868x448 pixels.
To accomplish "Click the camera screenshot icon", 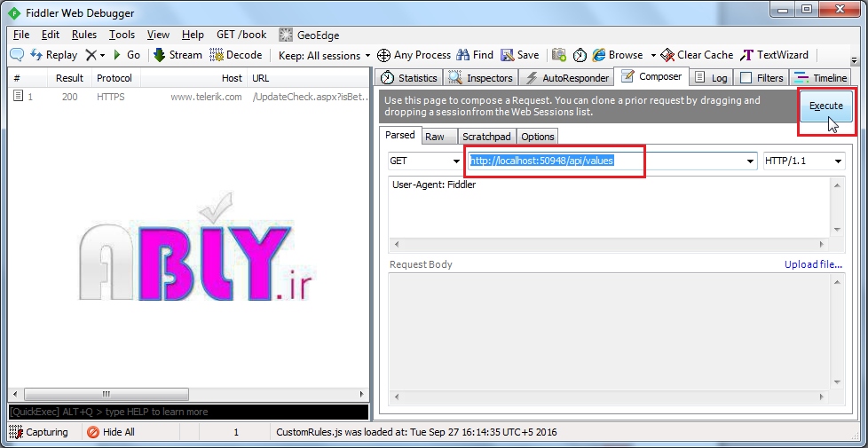I will tap(559, 55).
